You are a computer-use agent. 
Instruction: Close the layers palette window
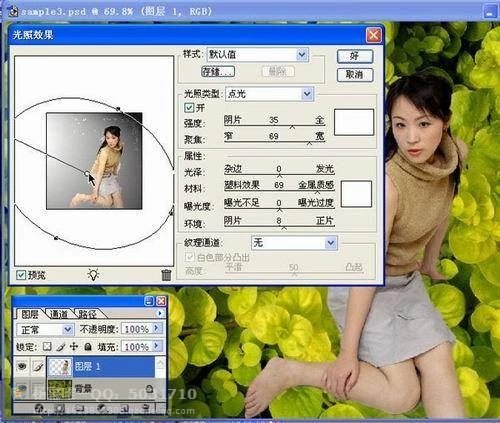(x=161, y=301)
